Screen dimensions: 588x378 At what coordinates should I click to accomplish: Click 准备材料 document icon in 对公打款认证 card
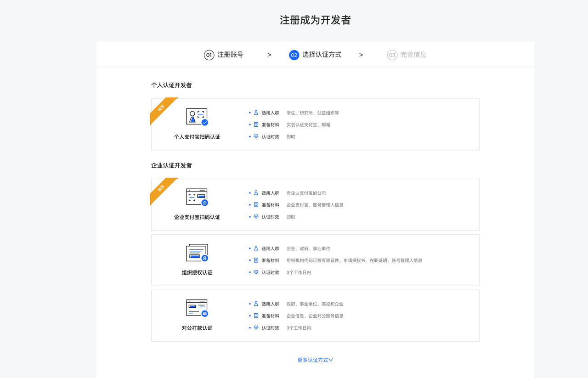[x=256, y=316]
